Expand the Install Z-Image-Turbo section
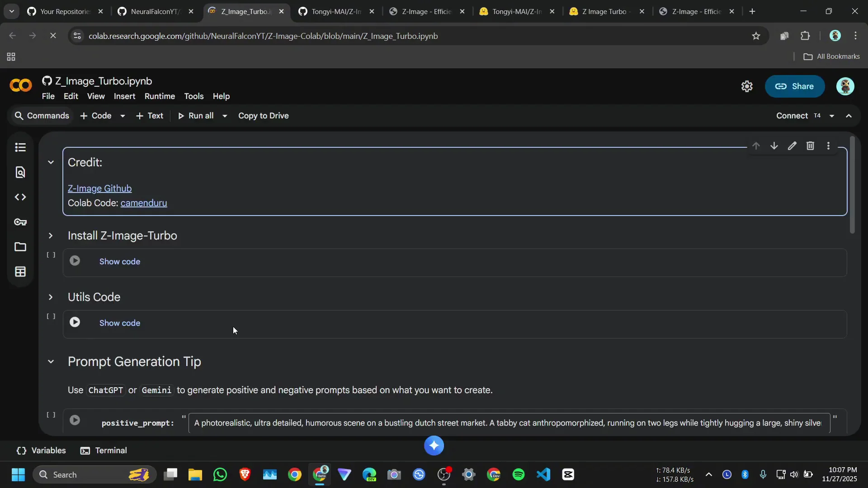 point(51,235)
